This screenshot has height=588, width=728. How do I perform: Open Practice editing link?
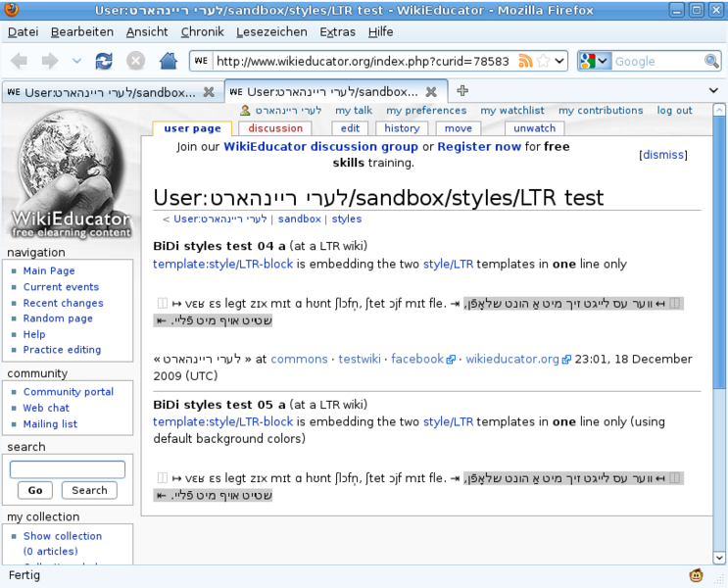(62, 350)
